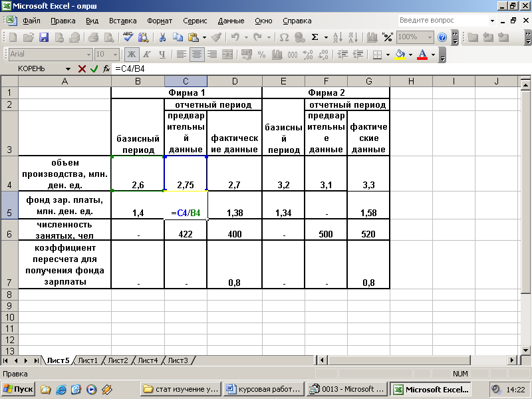Click the vertical scrollbar down arrow

[x=525, y=350]
